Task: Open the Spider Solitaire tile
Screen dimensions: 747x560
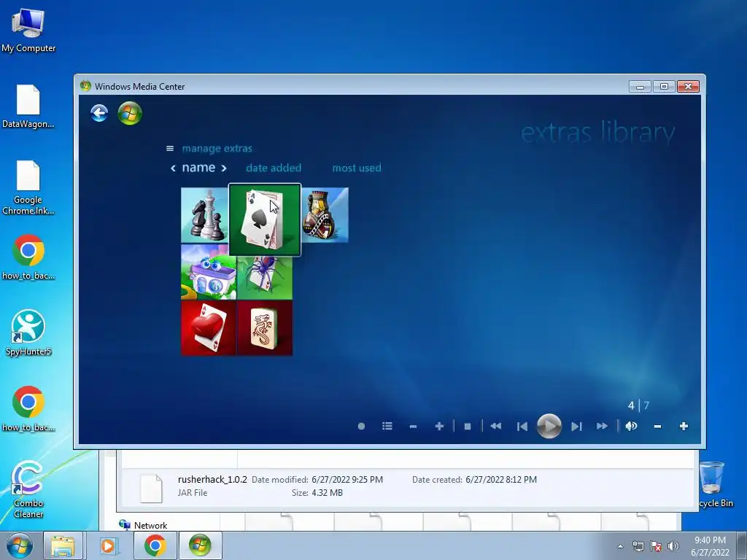Action: click(x=265, y=278)
